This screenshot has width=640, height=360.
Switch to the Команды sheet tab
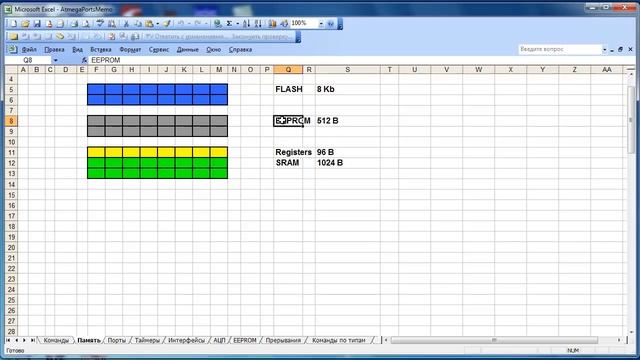pos(56,340)
